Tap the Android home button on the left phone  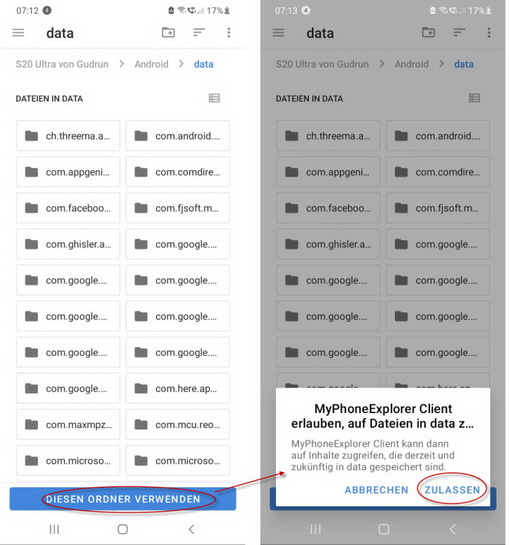coord(123,529)
